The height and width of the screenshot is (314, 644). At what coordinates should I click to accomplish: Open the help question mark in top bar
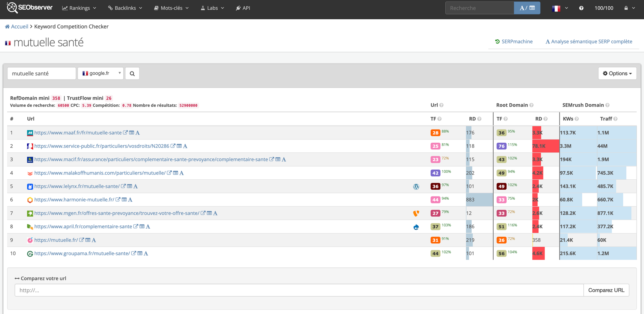click(x=581, y=8)
